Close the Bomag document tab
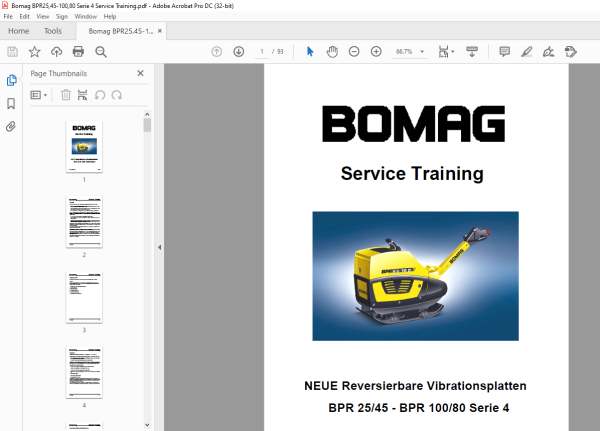600x431 pixels. point(160,31)
